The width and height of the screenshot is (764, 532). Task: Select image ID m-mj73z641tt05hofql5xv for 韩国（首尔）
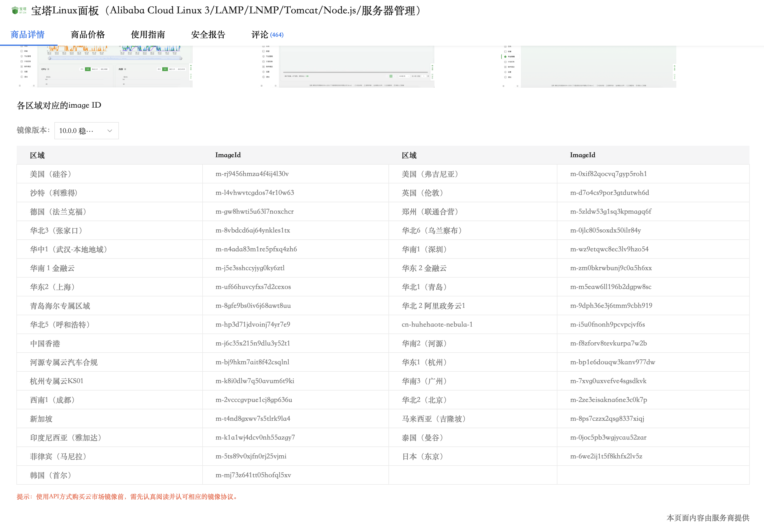coord(253,475)
